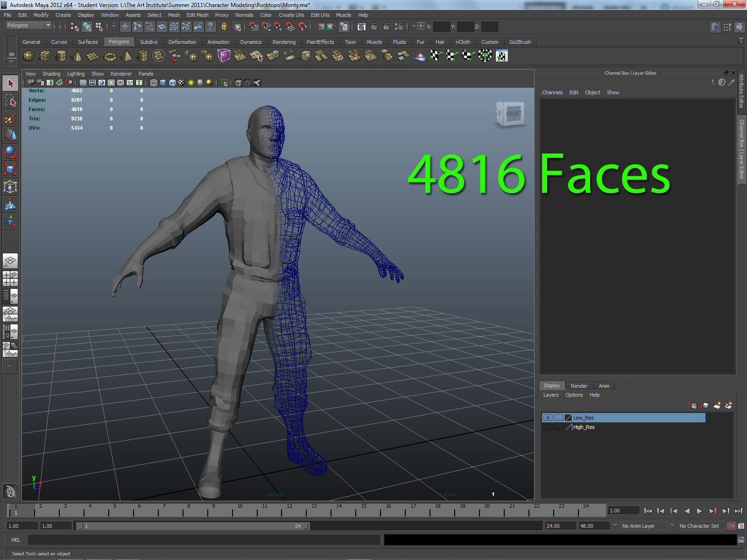
Task: Click frame 12 on the time slider
Action: [x=289, y=509]
